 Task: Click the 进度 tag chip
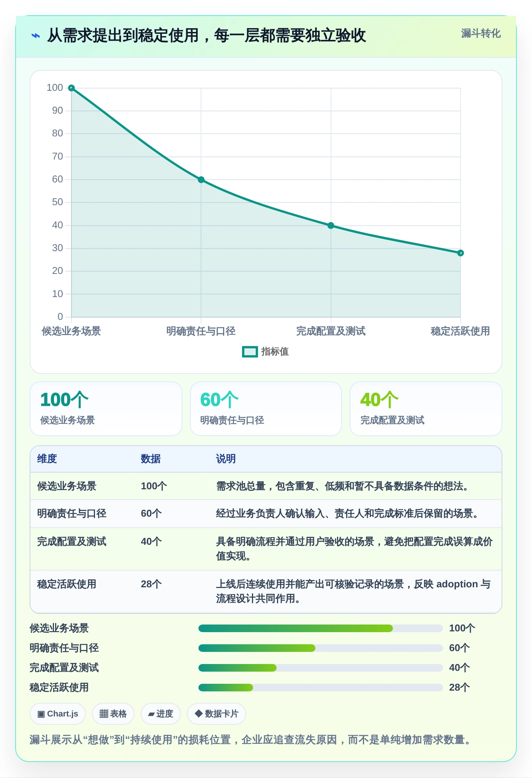(160, 714)
